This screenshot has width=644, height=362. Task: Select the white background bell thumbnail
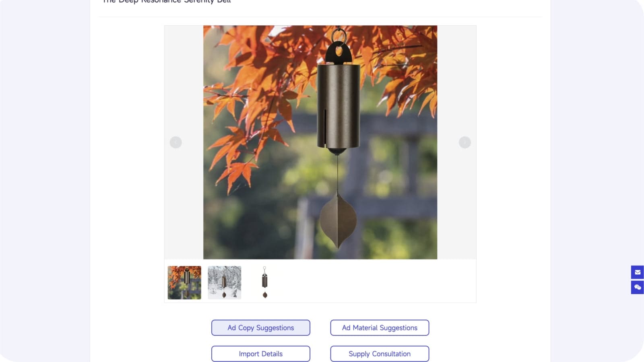265,282
